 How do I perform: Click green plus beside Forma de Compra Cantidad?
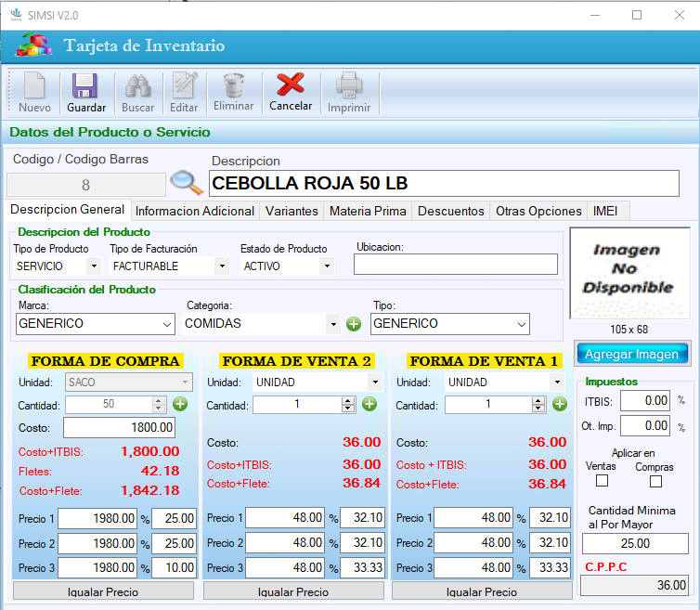point(180,404)
